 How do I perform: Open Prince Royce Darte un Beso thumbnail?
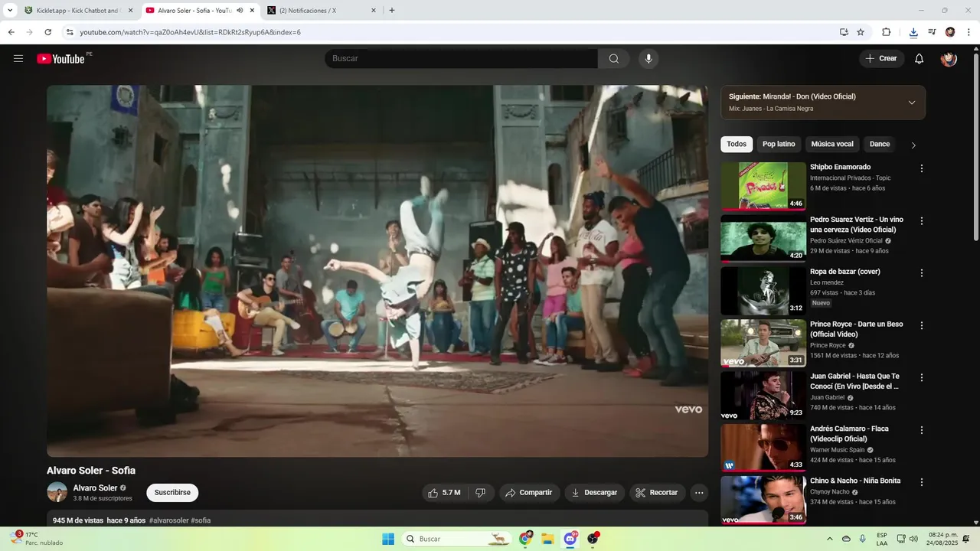tap(763, 343)
